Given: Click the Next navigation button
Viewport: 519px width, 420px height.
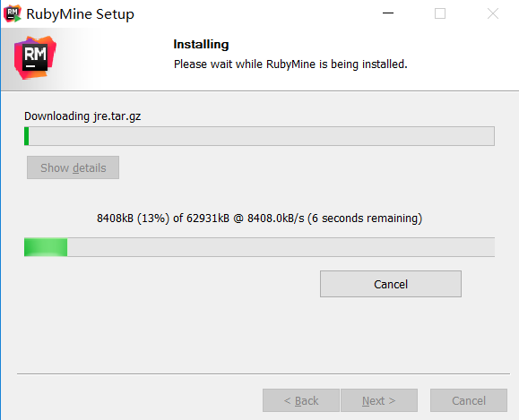Looking at the screenshot, I should 379,400.
